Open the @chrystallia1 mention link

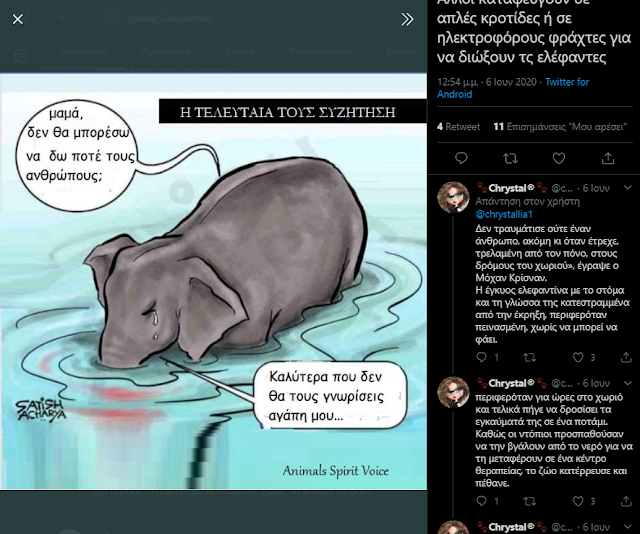click(504, 214)
